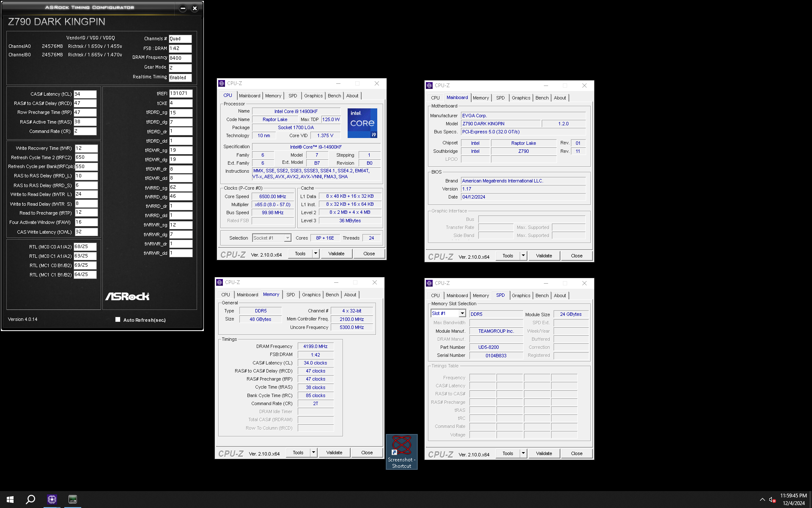Click the CPU-Z title icon in the CPU window
The image size is (812, 508).
(x=222, y=83)
